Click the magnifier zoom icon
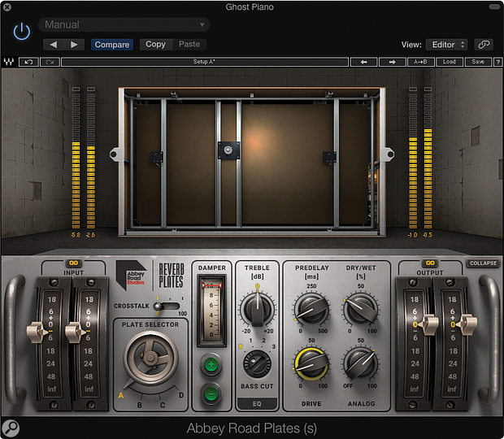 (x=11, y=428)
